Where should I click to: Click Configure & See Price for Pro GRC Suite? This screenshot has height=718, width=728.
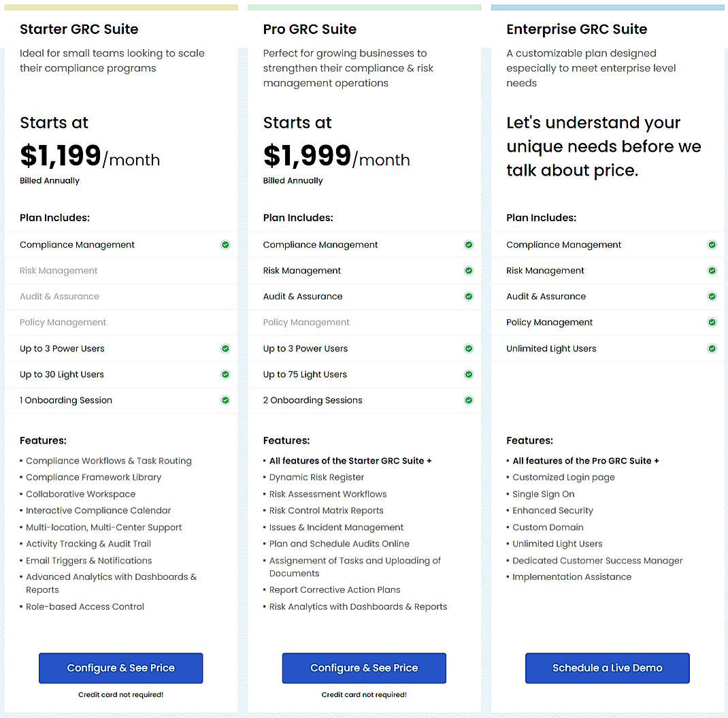pos(363,668)
